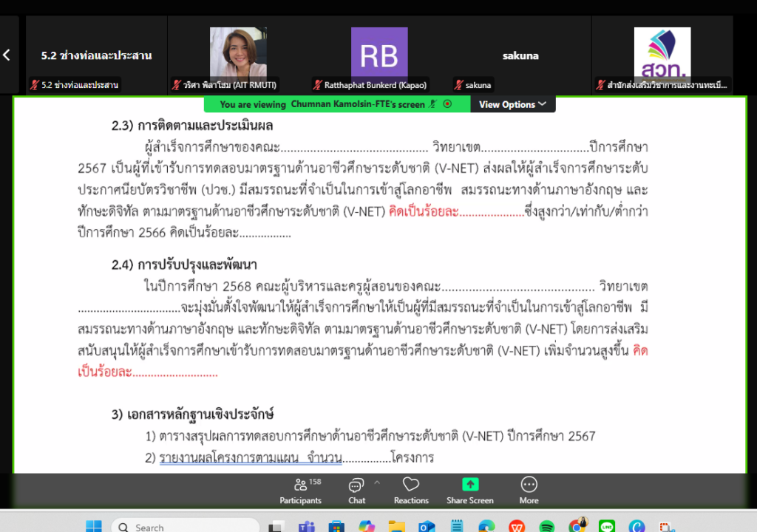Open the More options menu
Screen dimensions: 757x532
tap(529, 490)
